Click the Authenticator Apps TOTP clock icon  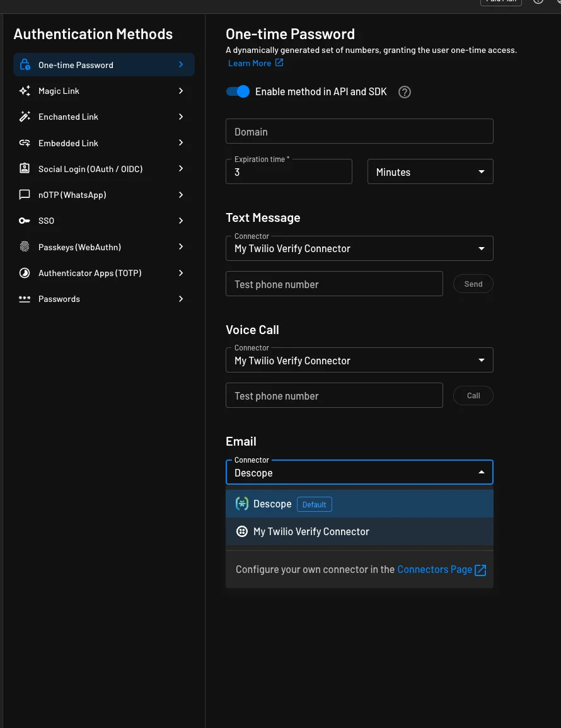[x=25, y=272]
